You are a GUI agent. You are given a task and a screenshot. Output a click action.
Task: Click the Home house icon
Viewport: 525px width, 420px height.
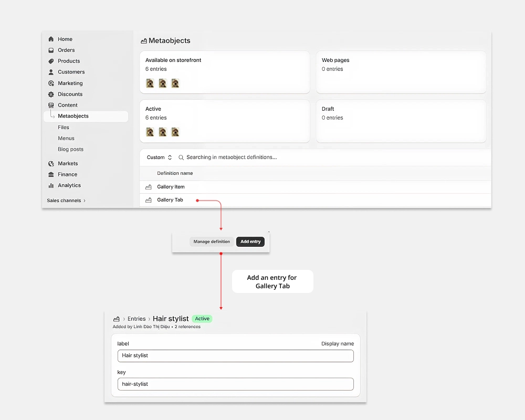[51, 39]
